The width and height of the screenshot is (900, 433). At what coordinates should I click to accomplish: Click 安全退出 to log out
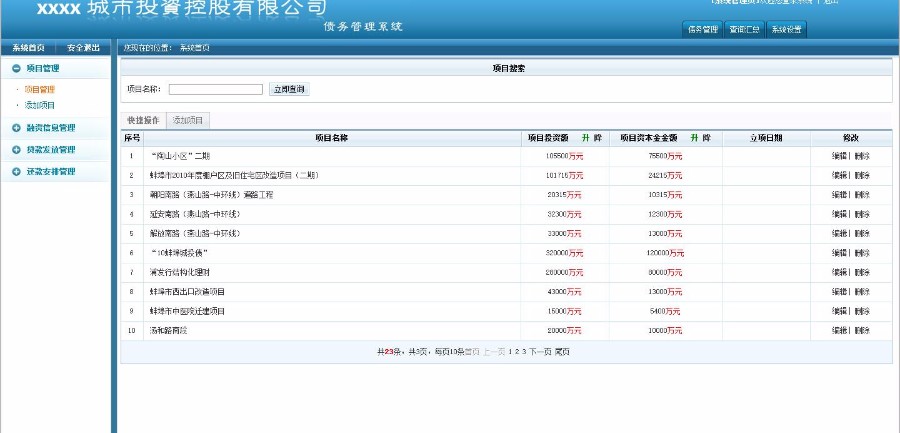(83, 48)
